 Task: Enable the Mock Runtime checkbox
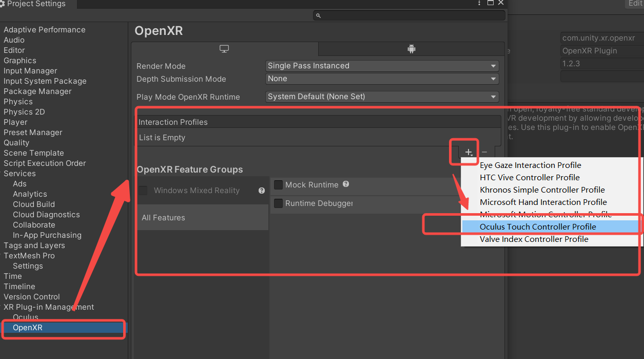(278, 185)
